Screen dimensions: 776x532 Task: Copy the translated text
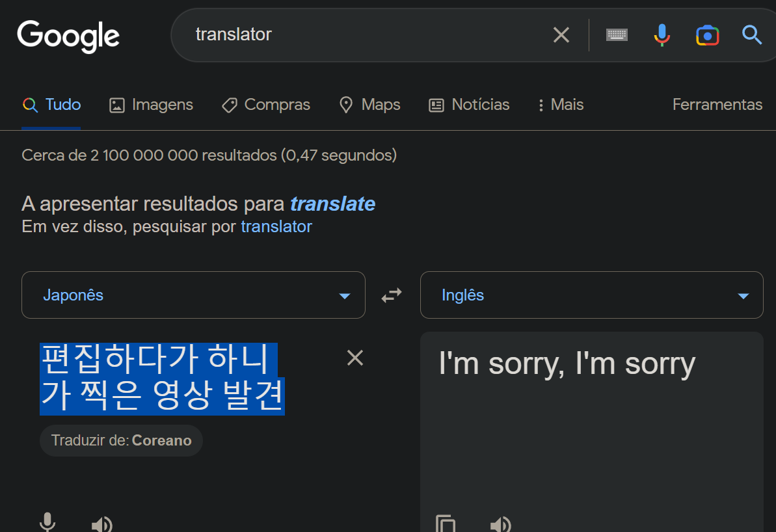pyautogui.click(x=446, y=524)
